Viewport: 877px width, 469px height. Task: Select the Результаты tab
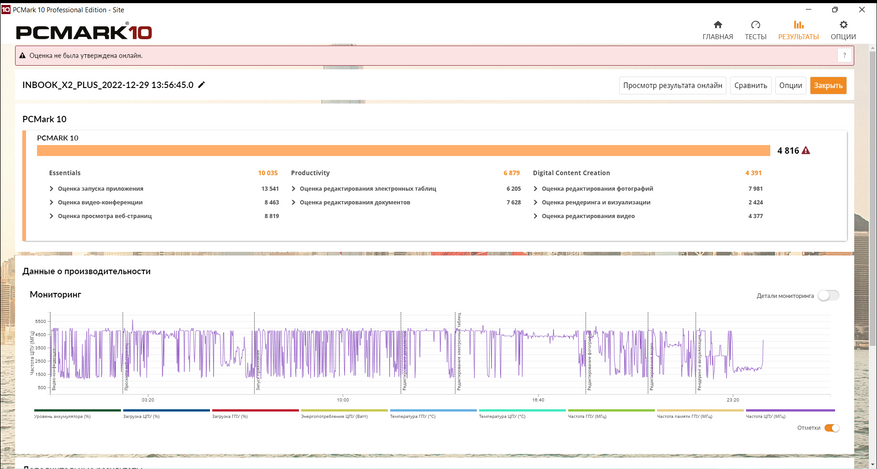798,30
